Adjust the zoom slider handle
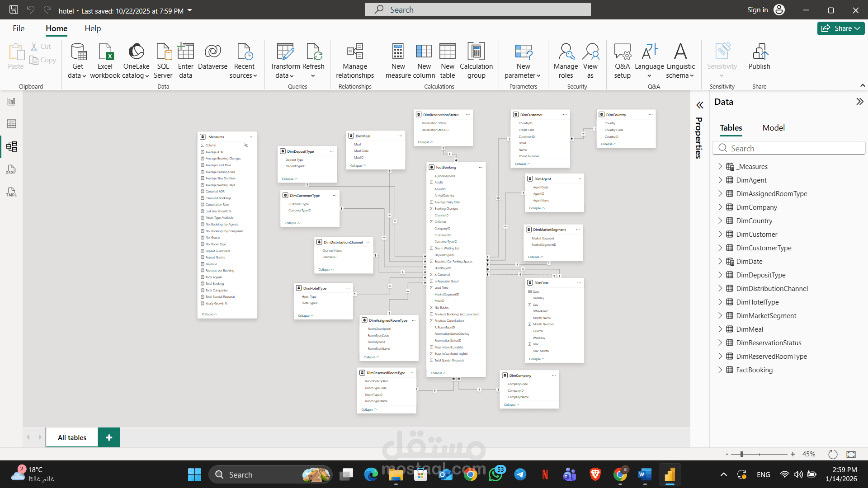Viewport: 868px width, 488px height. click(x=741, y=454)
